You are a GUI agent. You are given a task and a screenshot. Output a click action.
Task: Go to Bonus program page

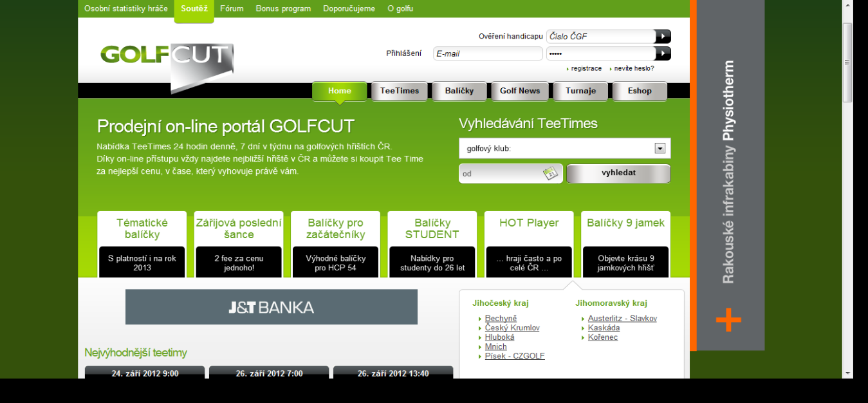pos(283,8)
